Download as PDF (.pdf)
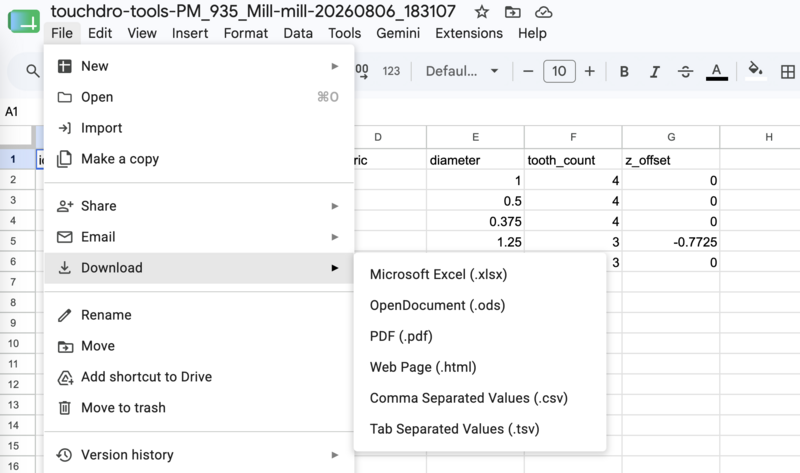The image size is (800, 473). pos(480,336)
